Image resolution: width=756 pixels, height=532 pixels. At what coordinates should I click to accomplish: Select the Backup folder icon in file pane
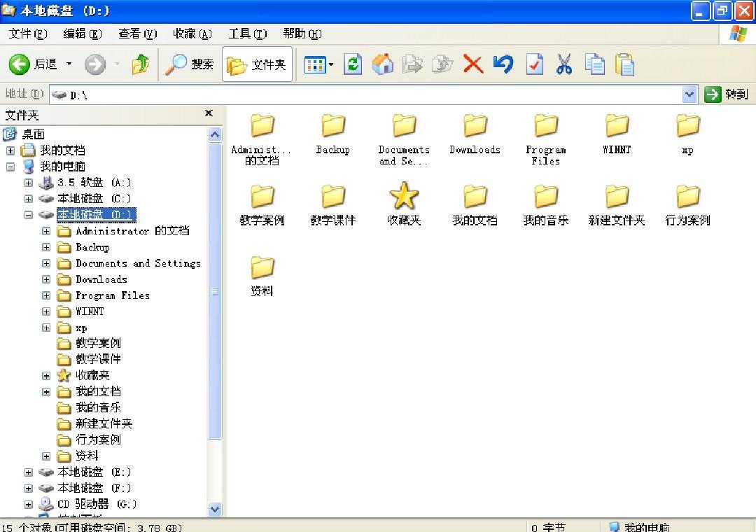333,127
